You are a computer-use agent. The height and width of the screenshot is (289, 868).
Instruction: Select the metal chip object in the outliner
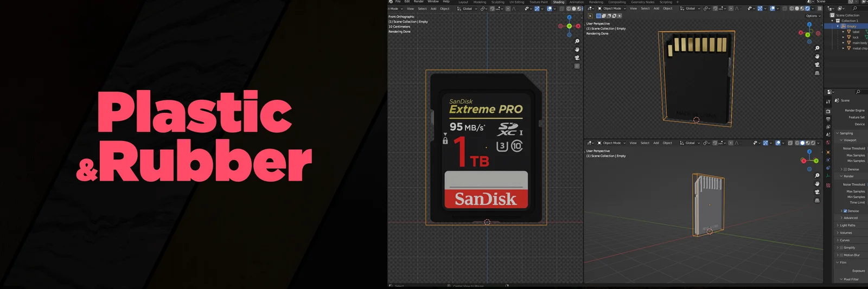coord(860,48)
